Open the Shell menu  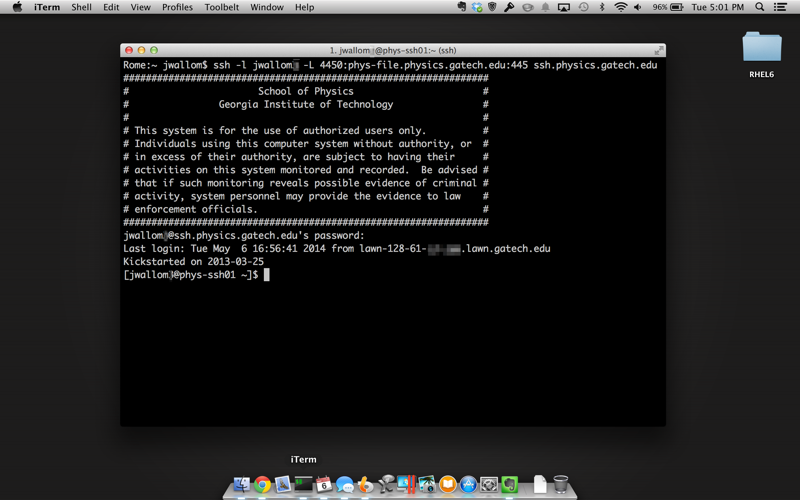pos(82,7)
